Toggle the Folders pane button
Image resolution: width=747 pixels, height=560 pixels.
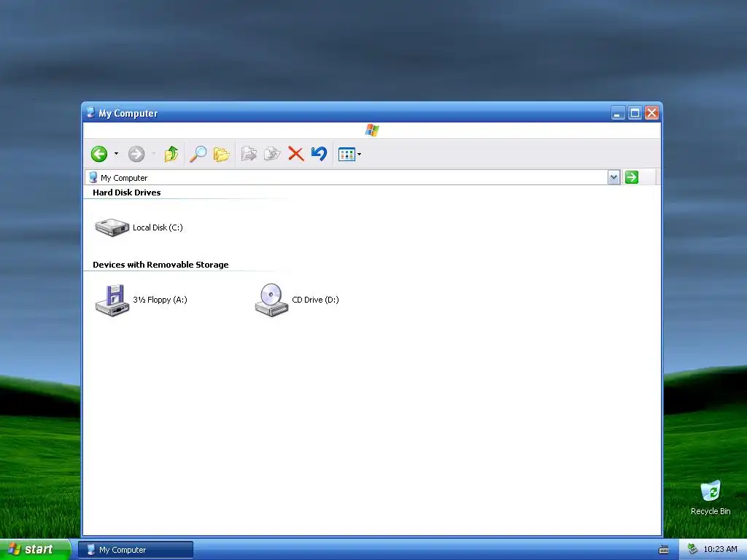(222, 155)
